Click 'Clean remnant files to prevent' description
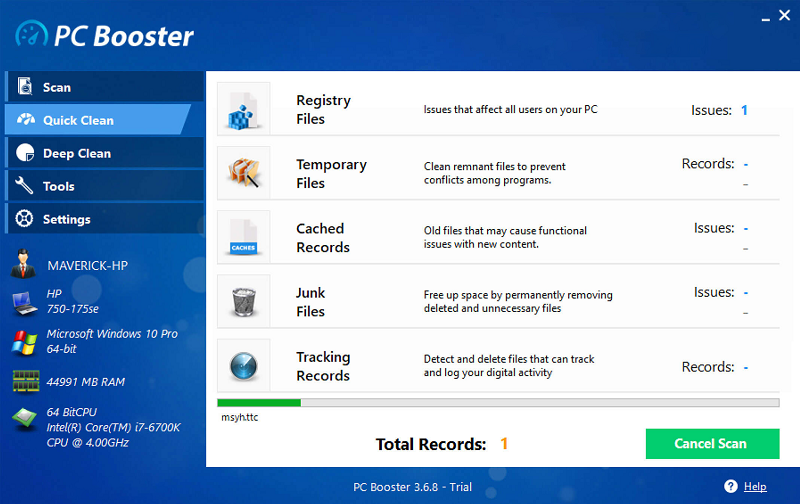The height and width of the screenshot is (504, 800). pyautogui.click(x=494, y=173)
